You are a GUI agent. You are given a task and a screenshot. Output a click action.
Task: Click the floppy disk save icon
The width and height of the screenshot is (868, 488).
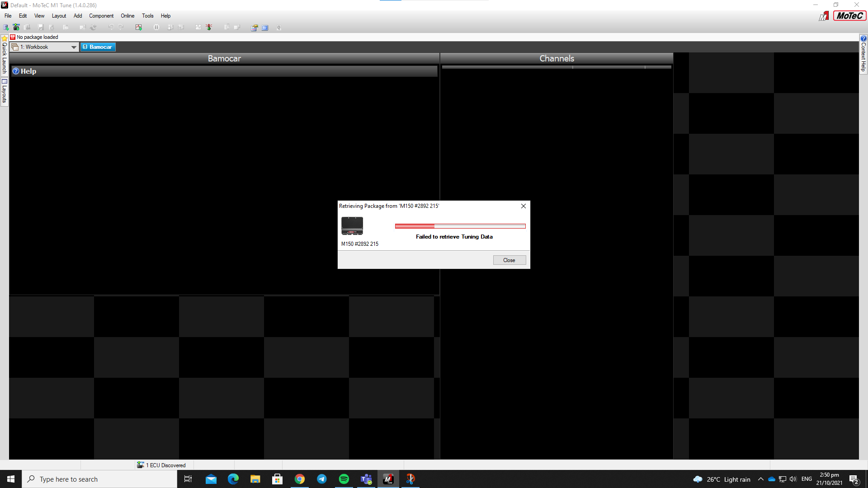coord(41,28)
